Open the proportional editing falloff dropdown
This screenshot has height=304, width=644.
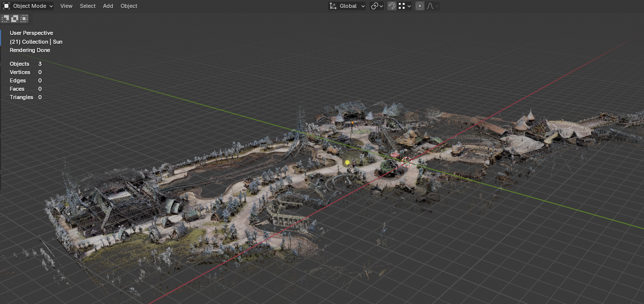click(x=433, y=6)
